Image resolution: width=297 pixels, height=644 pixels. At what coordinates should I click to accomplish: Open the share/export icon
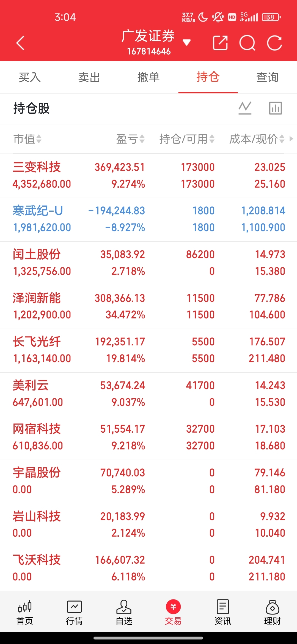point(220,43)
